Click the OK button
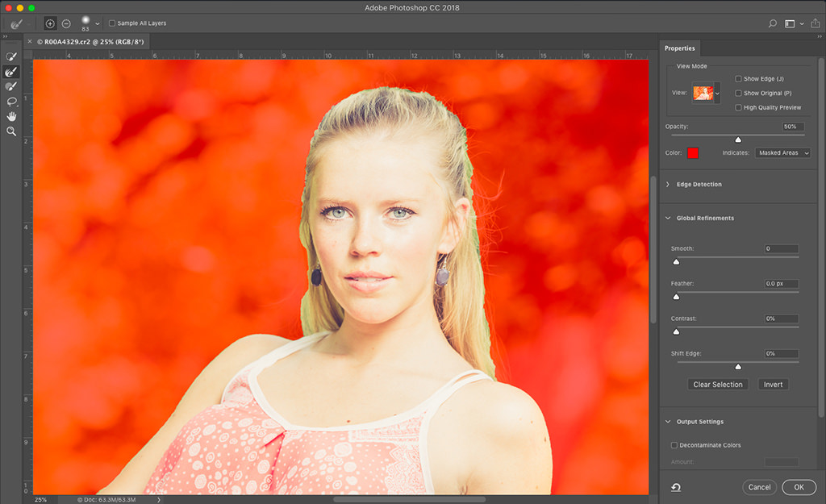This screenshot has width=826, height=504. click(x=799, y=487)
